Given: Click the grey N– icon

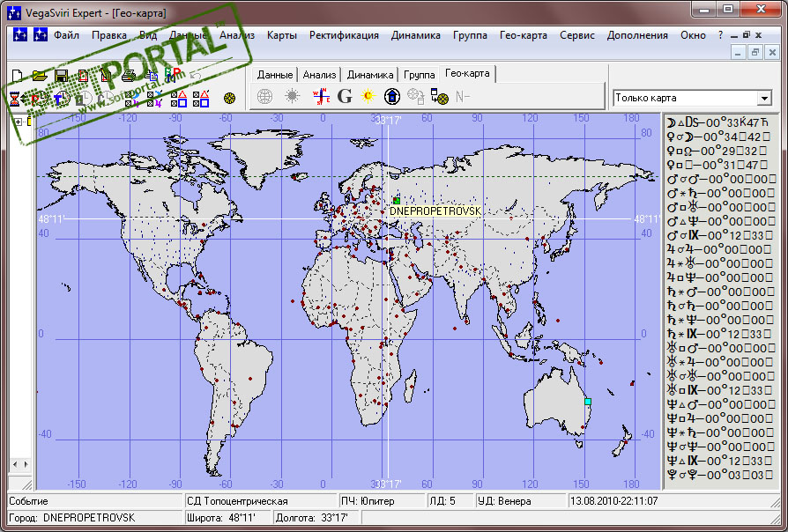Looking at the screenshot, I should [x=463, y=97].
